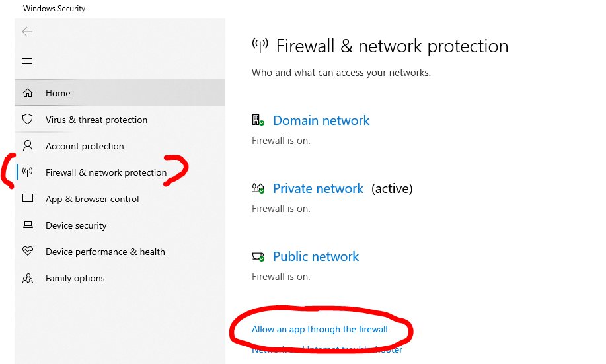This screenshot has width=606, height=364.
Task: Click the Virus & threat protection shield icon
Action: (28, 120)
